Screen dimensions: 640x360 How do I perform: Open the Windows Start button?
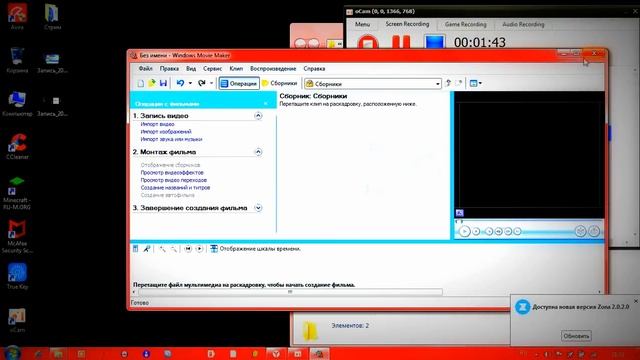12,353
